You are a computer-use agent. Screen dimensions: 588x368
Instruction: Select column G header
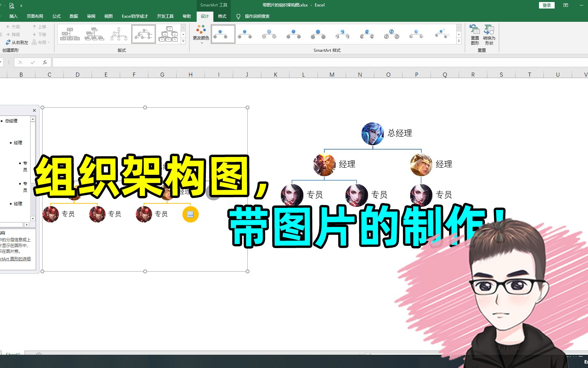[x=162, y=75]
